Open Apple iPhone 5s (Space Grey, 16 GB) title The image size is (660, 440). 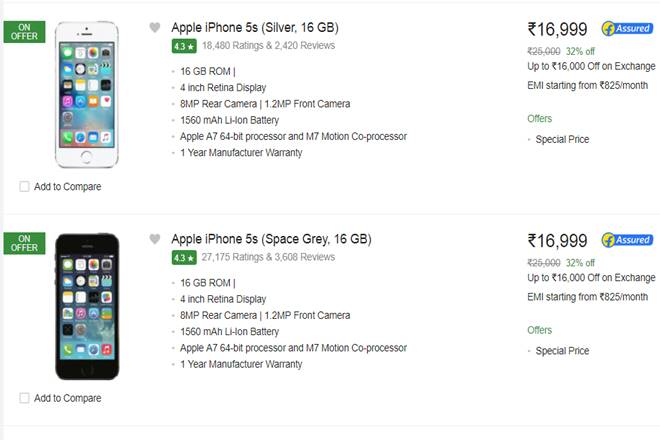[271, 239]
